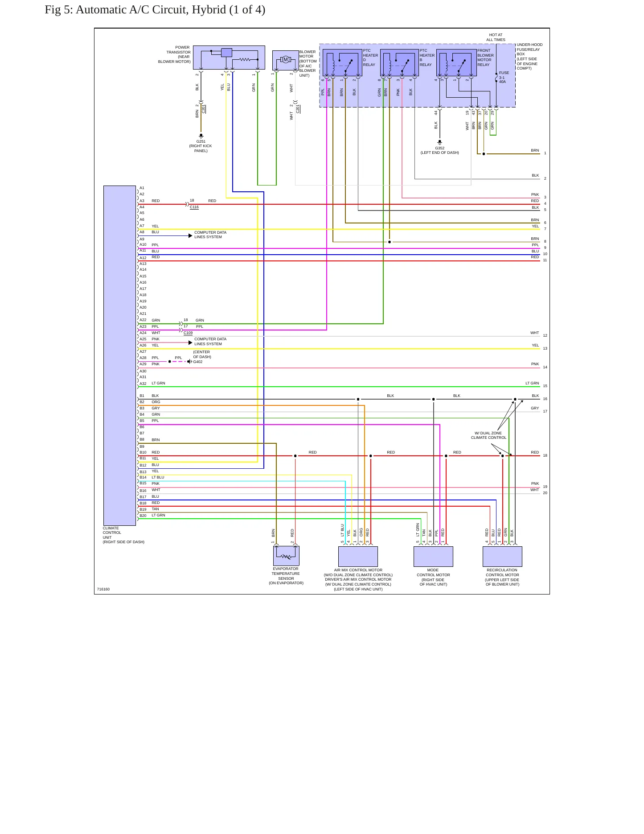Image resolution: width=644 pixels, height=834 pixels.
Task: Select the PTC Heater B relay symbol
Action: pos(399,63)
